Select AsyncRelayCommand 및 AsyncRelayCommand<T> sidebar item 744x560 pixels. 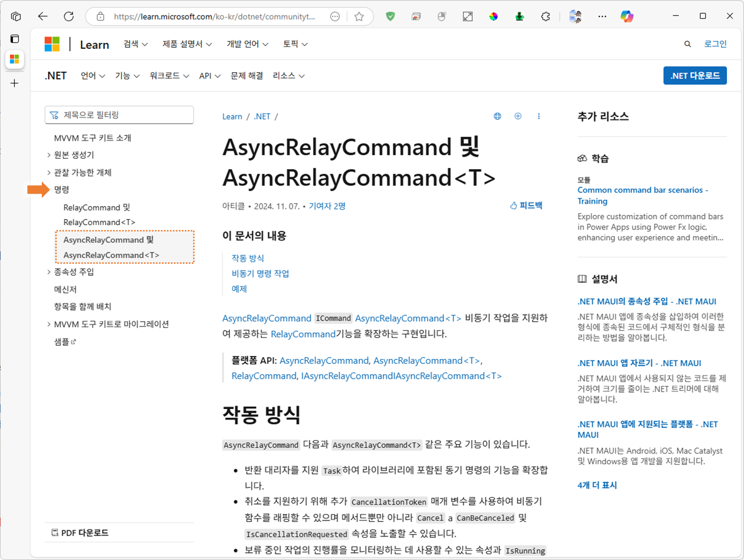[124, 247]
